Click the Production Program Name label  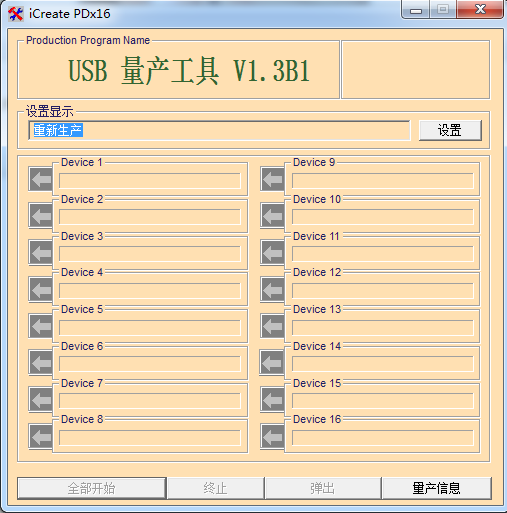[88, 40]
